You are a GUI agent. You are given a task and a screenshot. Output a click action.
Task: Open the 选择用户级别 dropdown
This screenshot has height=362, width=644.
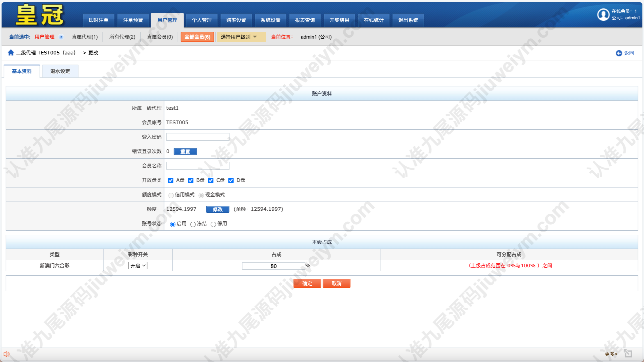(x=241, y=37)
